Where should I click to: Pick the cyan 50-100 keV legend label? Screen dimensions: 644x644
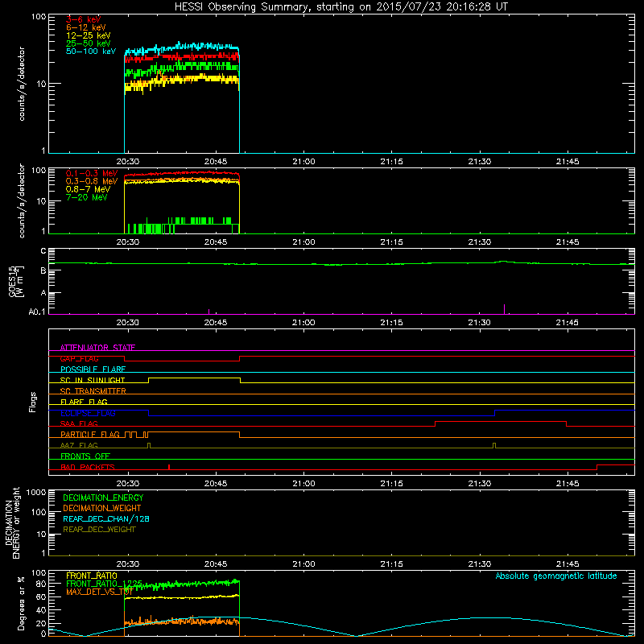(91, 52)
